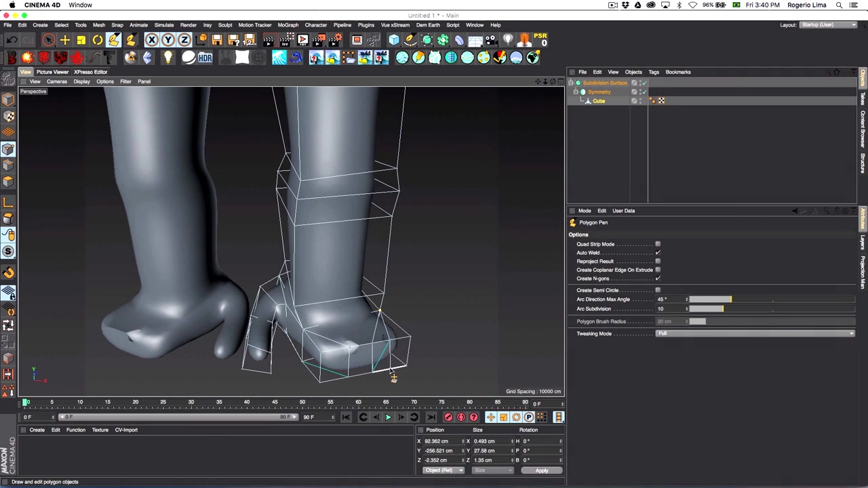Disable the Auto Weld checkbox
The image size is (868, 488).
coord(658,252)
